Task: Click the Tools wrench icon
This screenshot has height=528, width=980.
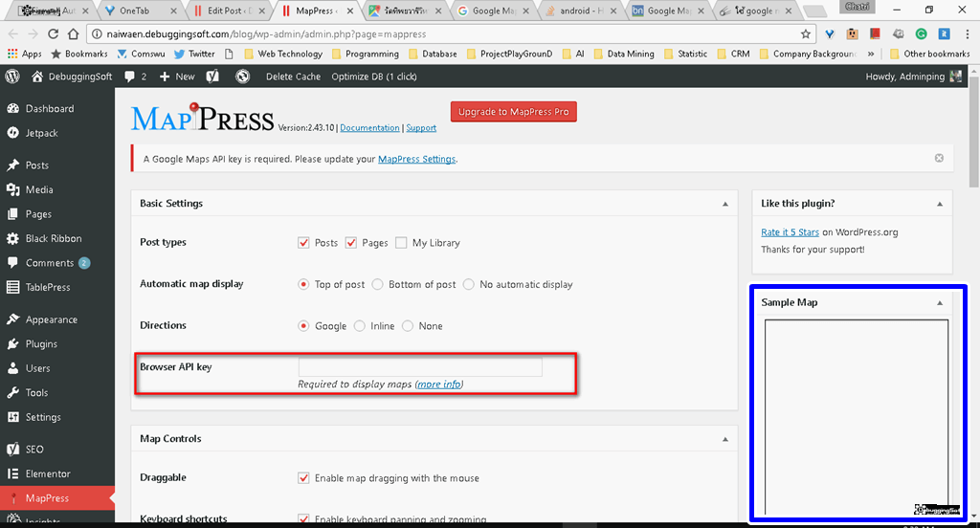Action: 12,392
